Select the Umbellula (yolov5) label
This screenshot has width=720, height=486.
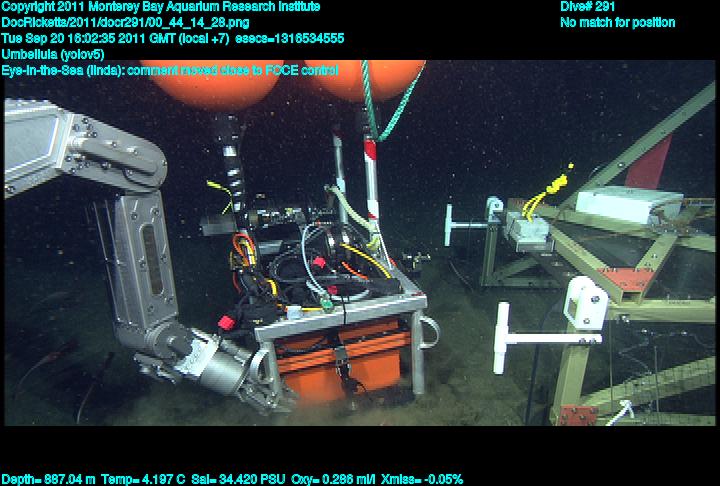(x=53, y=54)
